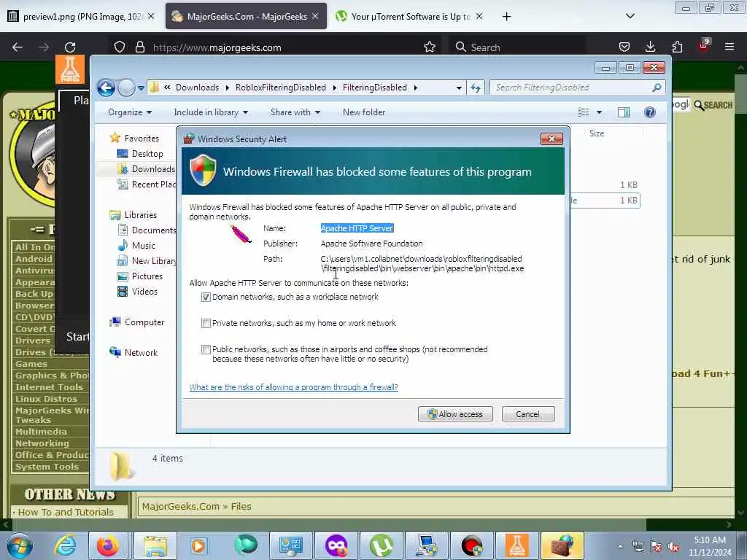Open Firefox application menu
This screenshot has width=747, height=560.
[x=729, y=47]
